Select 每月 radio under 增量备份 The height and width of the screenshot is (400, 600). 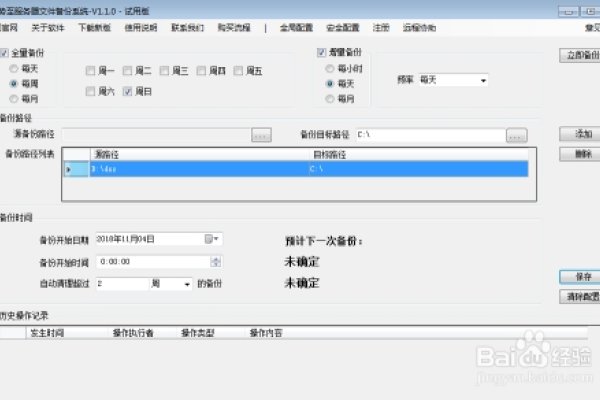(x=330, y=99)
